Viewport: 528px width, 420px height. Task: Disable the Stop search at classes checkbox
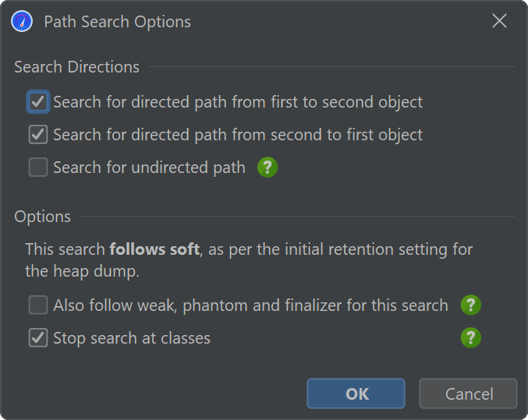point(38,338)
